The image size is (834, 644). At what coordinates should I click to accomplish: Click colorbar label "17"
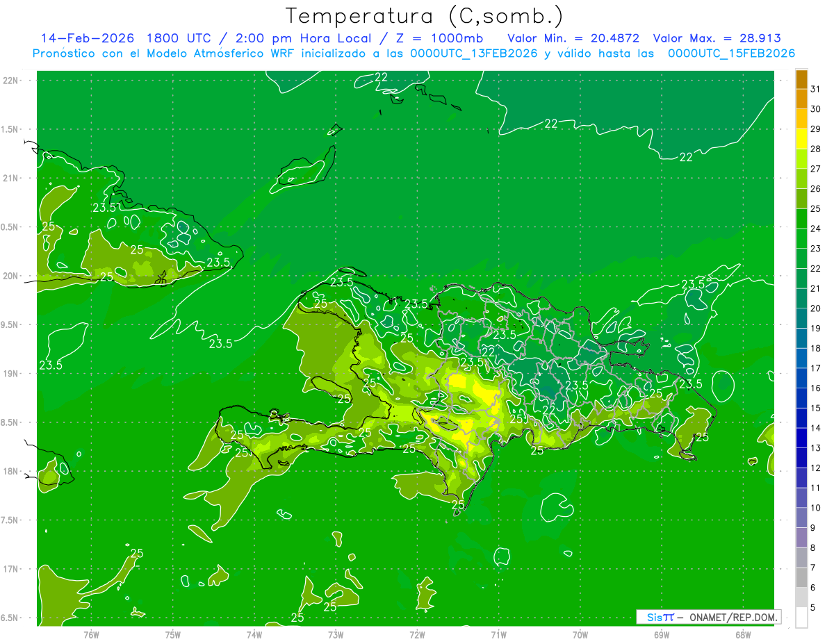(816, 368)
